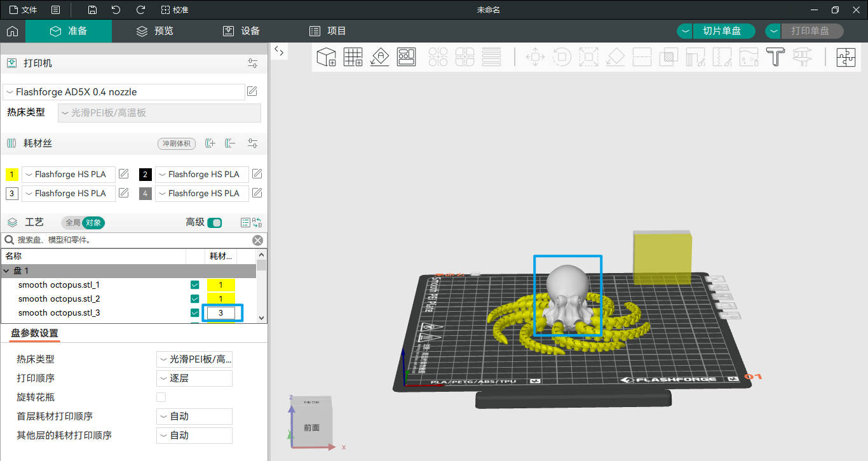Open the 首层耗材打印顺序 dropdown
This screenshot has height=461, width=868.
point(194,417)
